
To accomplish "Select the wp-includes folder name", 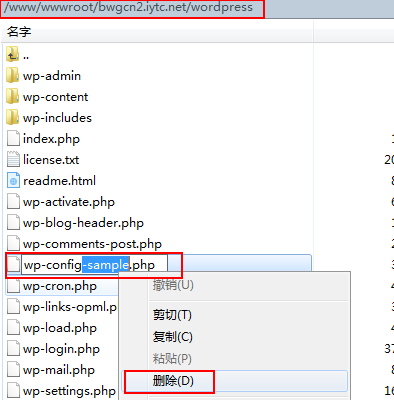I will [57, 118].
